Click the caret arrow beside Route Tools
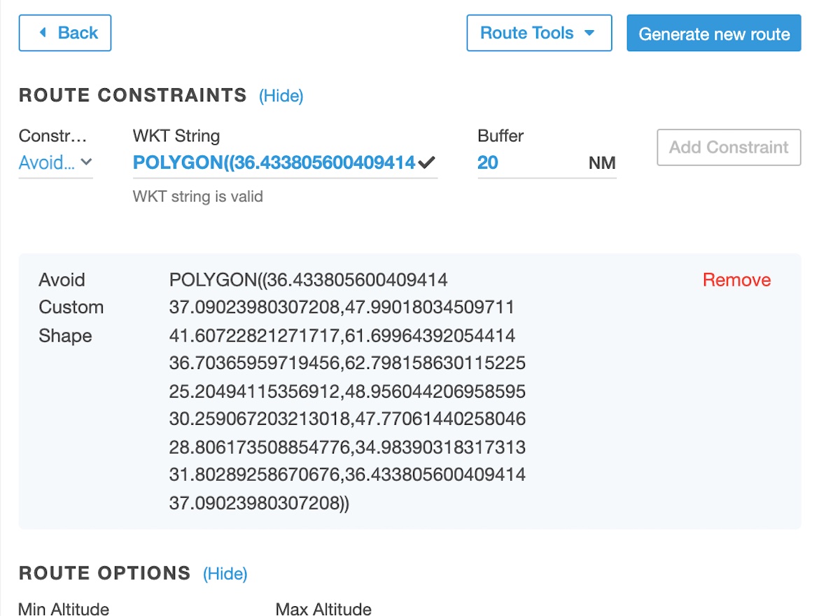Image resolution: width=840 pixels, height=616 pixels. [x=589, y=33]
